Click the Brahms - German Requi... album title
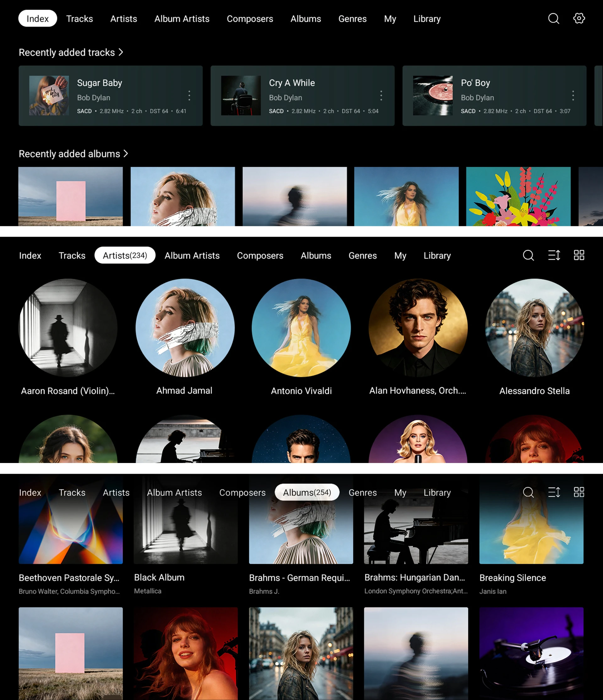 coord(300,578)
